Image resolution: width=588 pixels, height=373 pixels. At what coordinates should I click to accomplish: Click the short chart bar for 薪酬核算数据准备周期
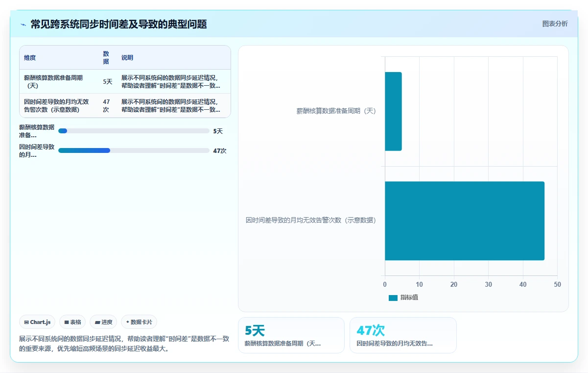pyautogui.click(x=393, y=111)
